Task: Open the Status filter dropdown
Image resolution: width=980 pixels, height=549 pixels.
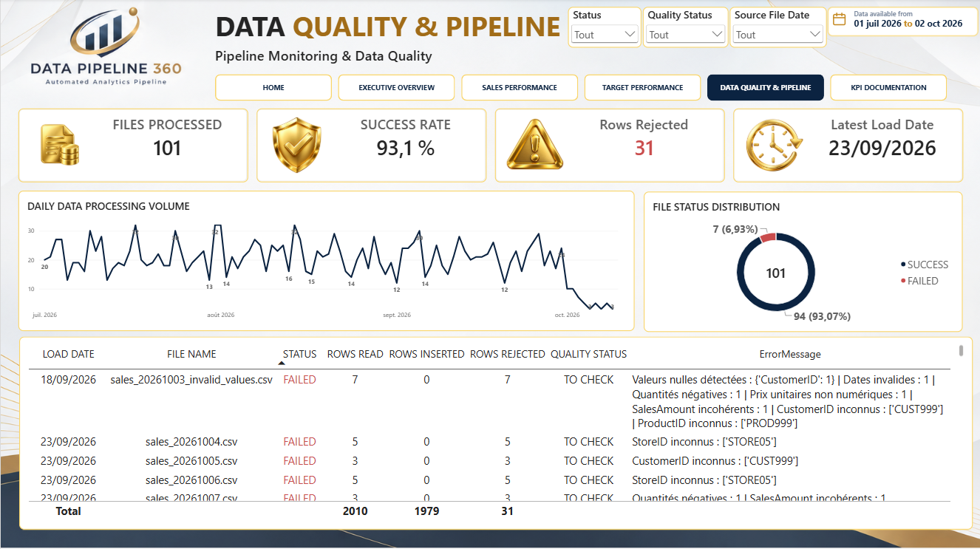Action: coord(605,35)
